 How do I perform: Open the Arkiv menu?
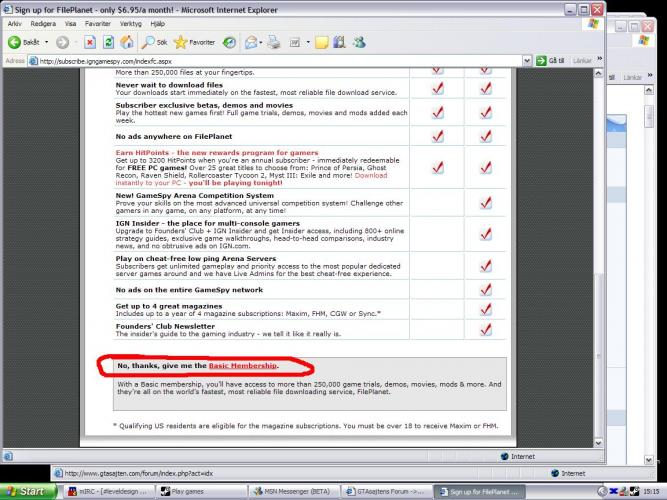(x=15, y=23)
